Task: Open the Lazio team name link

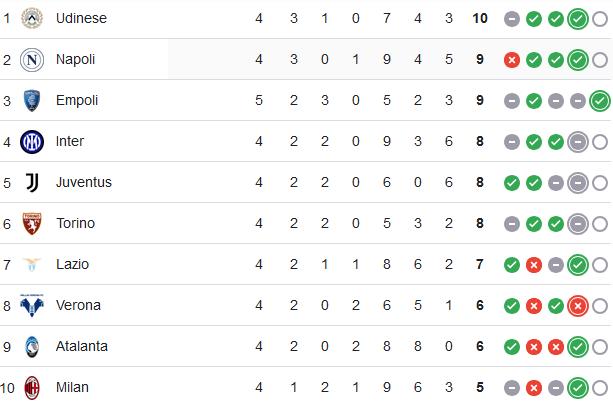Action: [72, 264]
